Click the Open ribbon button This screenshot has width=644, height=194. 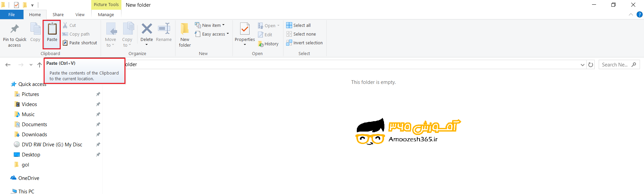click(x=268, y=26)
